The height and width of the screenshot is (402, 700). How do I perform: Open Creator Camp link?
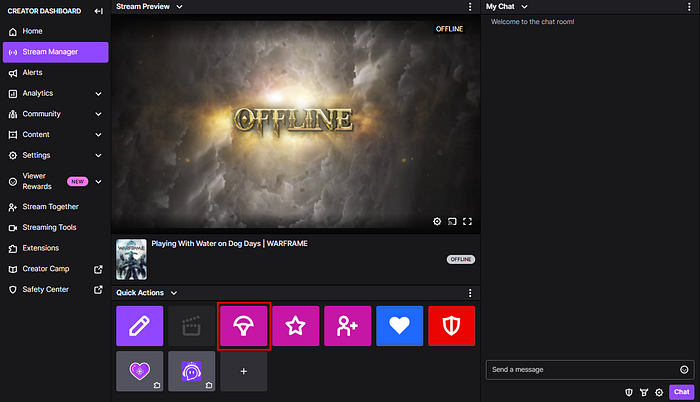[46, 269]
